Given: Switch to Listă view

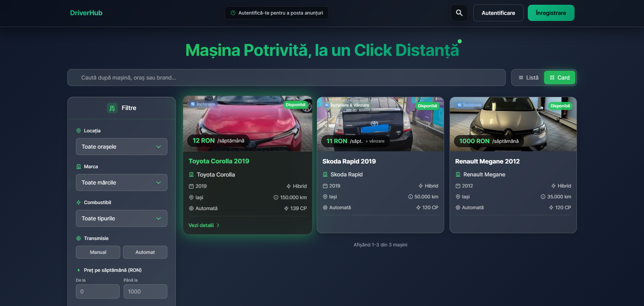Looking at the screenshot, I should click(x=528, y=78).
